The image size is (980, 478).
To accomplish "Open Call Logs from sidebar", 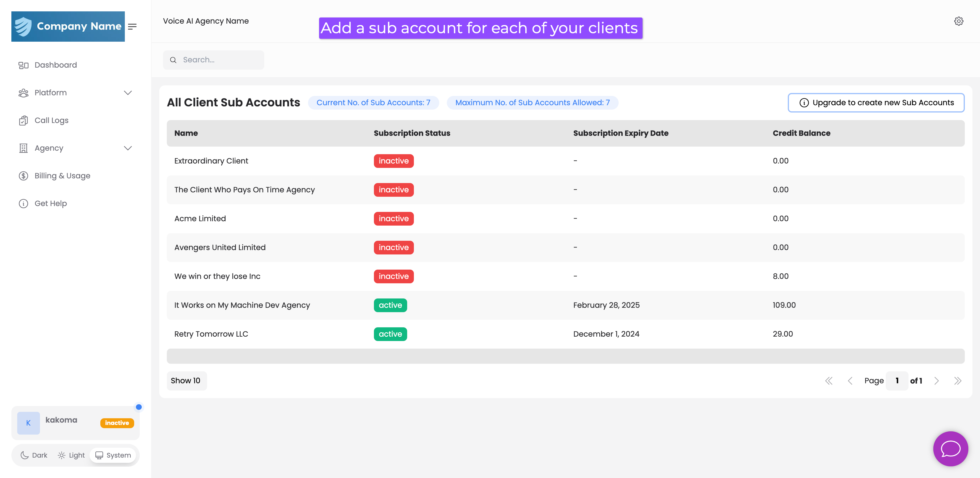I will pos(51,121).
